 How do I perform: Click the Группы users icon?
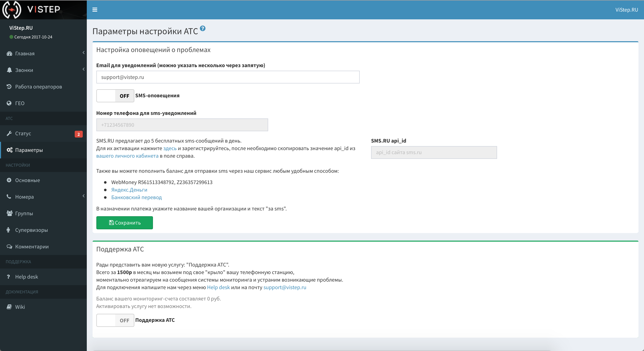click(x=10, y=213)
